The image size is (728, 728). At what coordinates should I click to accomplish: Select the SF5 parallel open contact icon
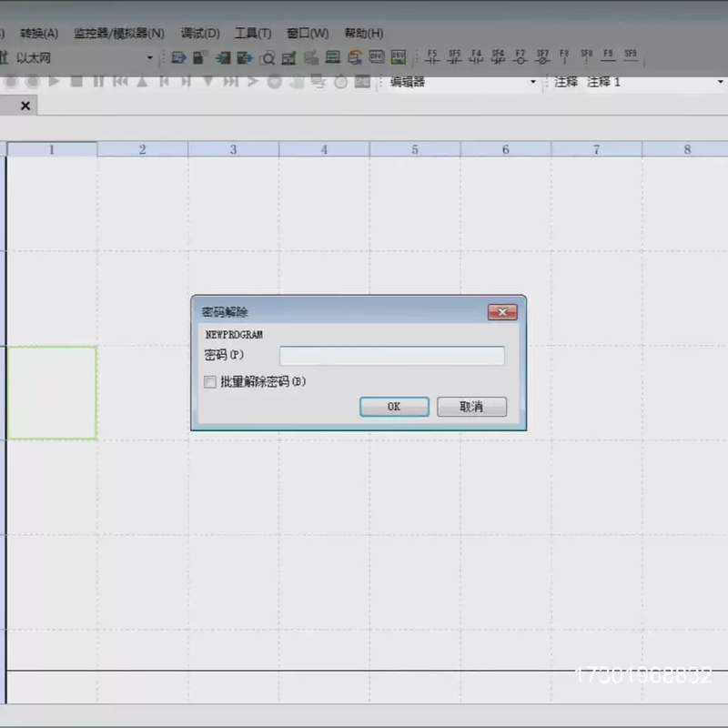[454, 56]
